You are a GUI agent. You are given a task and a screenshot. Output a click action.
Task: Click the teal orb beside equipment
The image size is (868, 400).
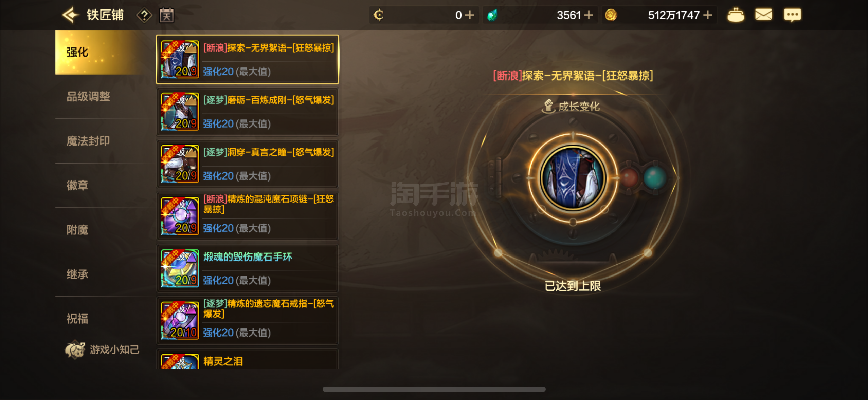(x=655, y=177)
